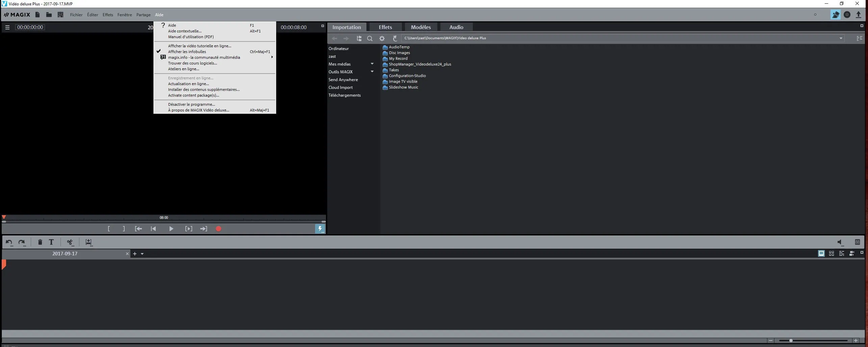Click the delete trash icon in toolbar
868x347 pixels.
point(40,242)
